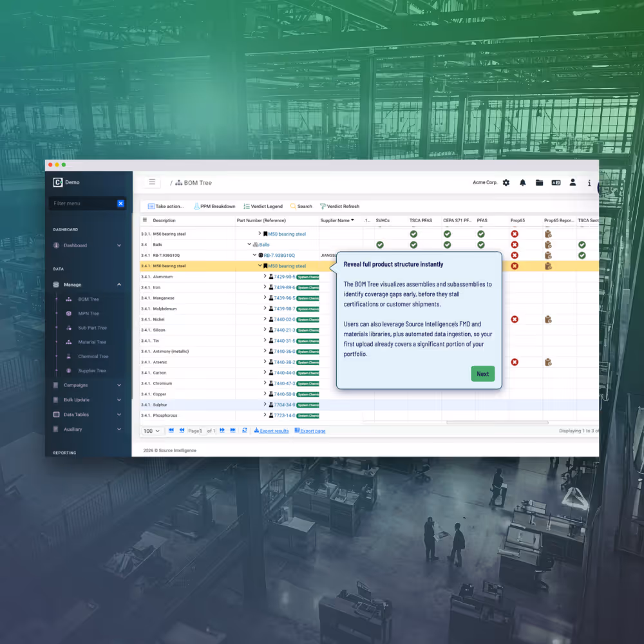Click the Export page link

310,431
